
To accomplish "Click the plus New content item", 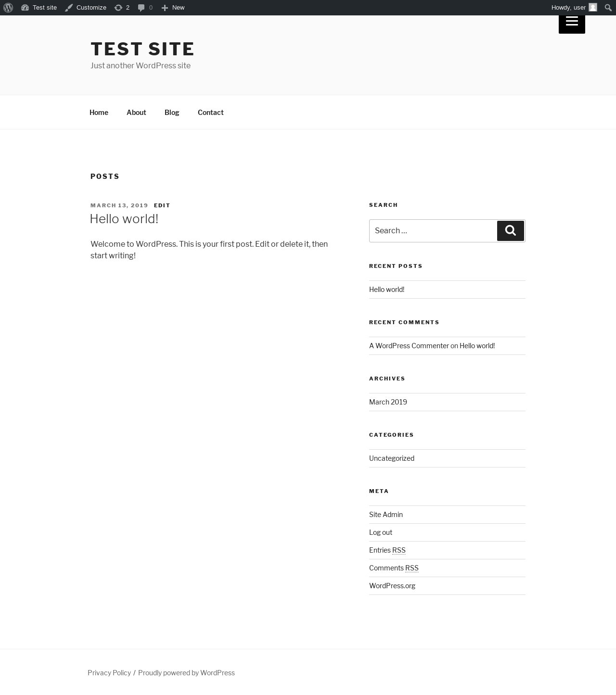I will 173,8.
